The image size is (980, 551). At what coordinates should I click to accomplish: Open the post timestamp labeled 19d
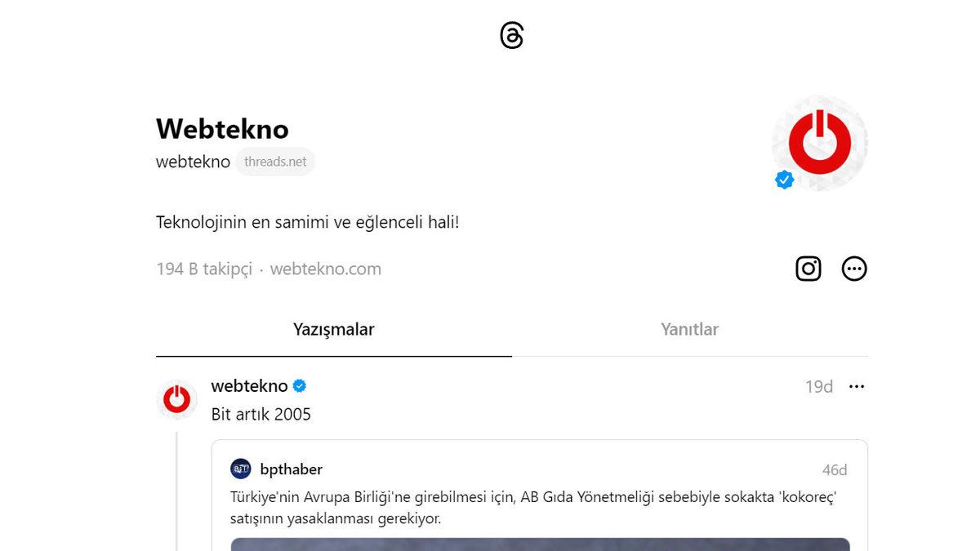click(x=817, y=386)
